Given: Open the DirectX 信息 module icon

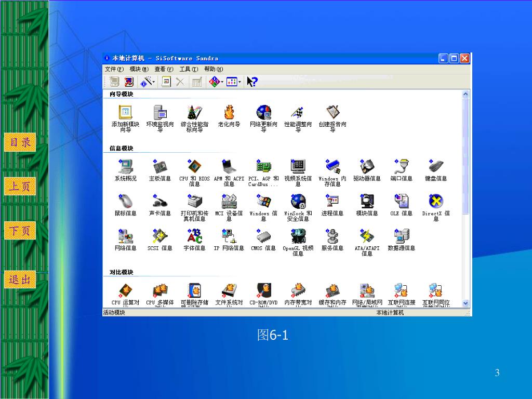Looking at the screenshot, I should click(x=436, y=202).
